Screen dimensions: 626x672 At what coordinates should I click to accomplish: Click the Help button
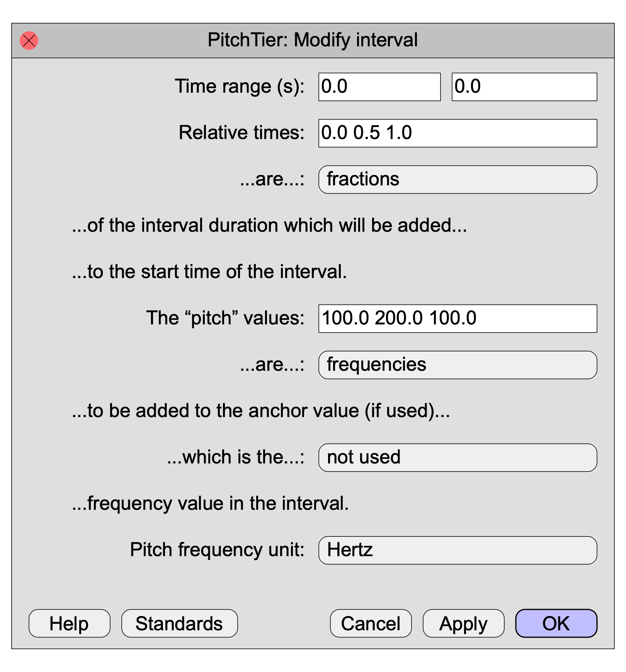pyautogui.click(x=70, y=623)
